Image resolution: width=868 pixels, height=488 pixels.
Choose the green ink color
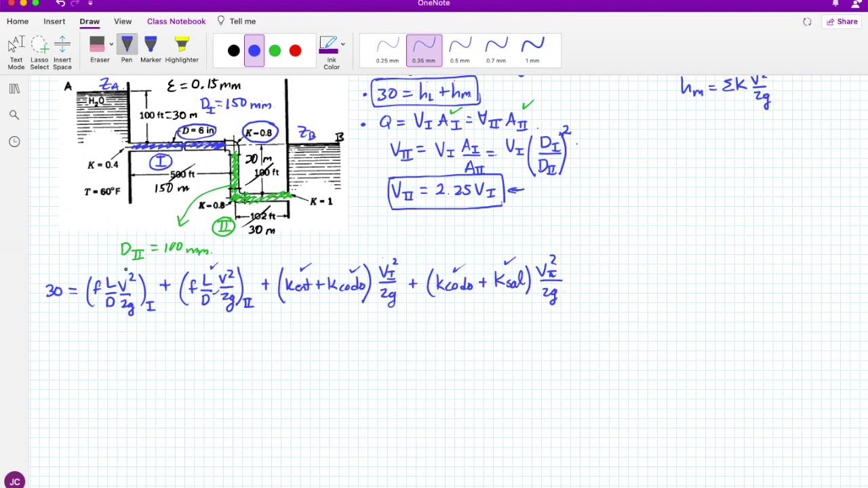pyautogui.click(x=275, y=51)
